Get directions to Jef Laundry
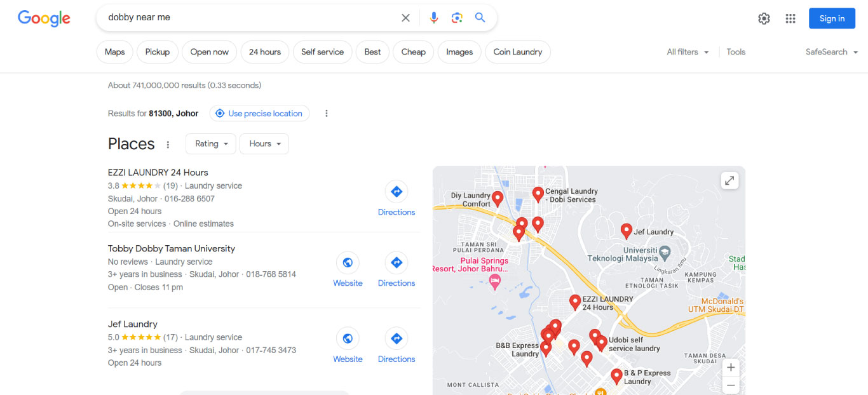Viewport: 868px width, 395px height. (x=397, y=345)
